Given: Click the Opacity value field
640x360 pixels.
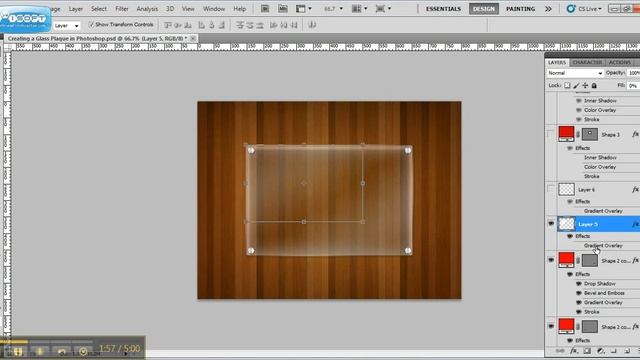Looking at the screenshot, I should tap(633, 73).
